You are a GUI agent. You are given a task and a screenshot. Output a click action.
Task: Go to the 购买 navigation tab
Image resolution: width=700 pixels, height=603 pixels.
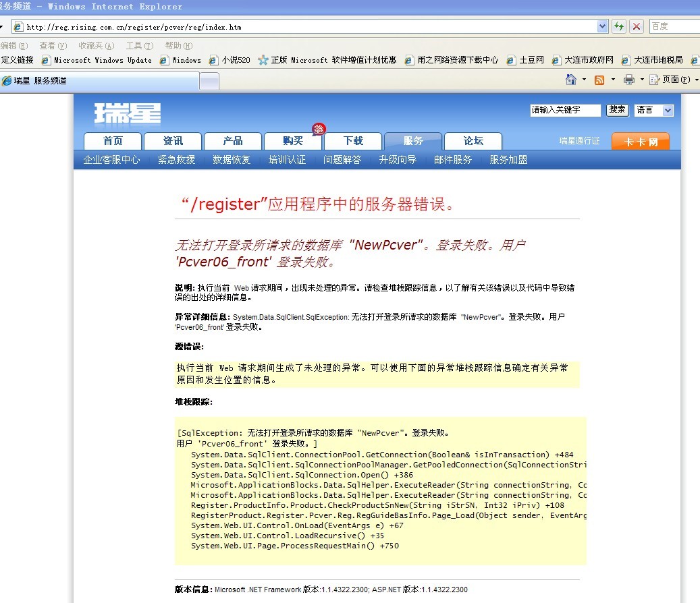293,141
